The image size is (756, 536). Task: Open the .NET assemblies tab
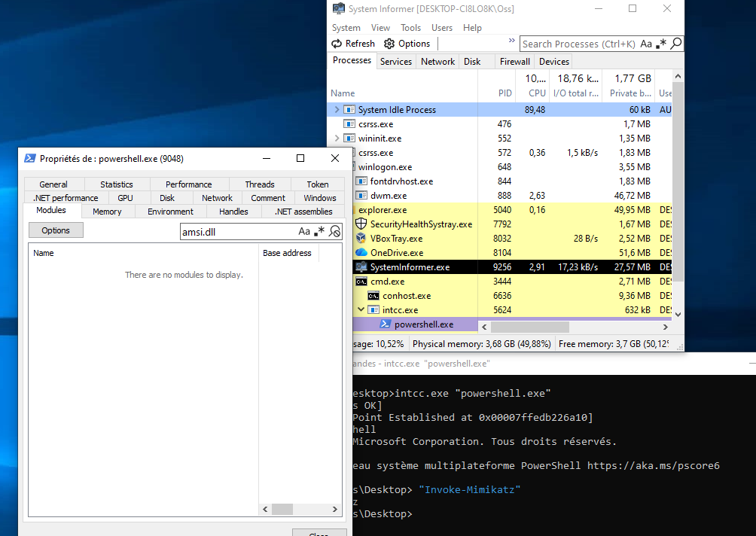click(303, 212)
